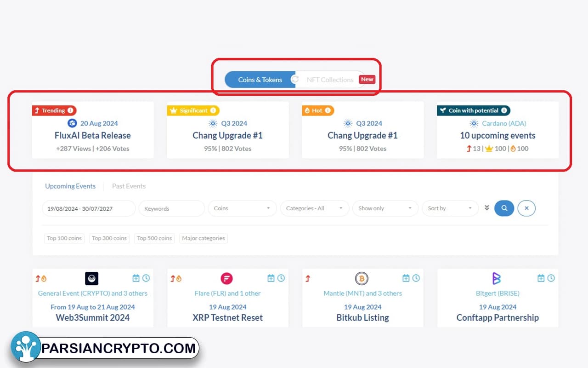Viewport: 588px width, 368px height.
Task: Click the blue search magnifier button
Action: point(504,208)
